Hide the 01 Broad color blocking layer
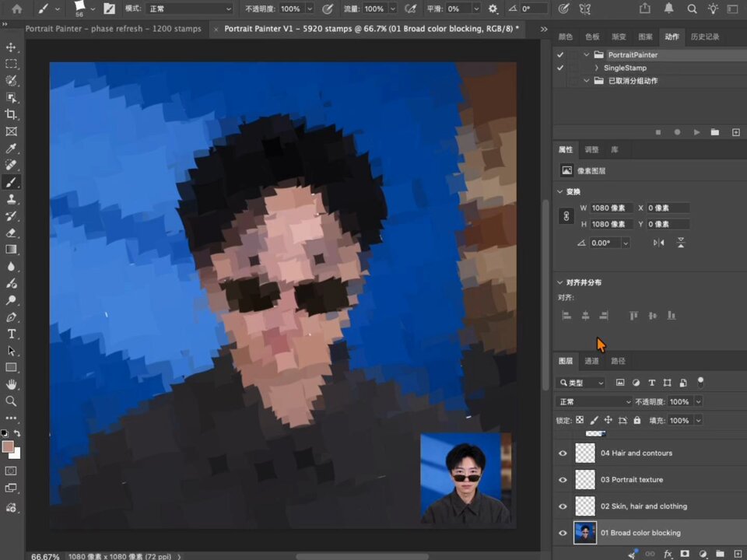This screenshot has width=747, height=560. point(563,533)
